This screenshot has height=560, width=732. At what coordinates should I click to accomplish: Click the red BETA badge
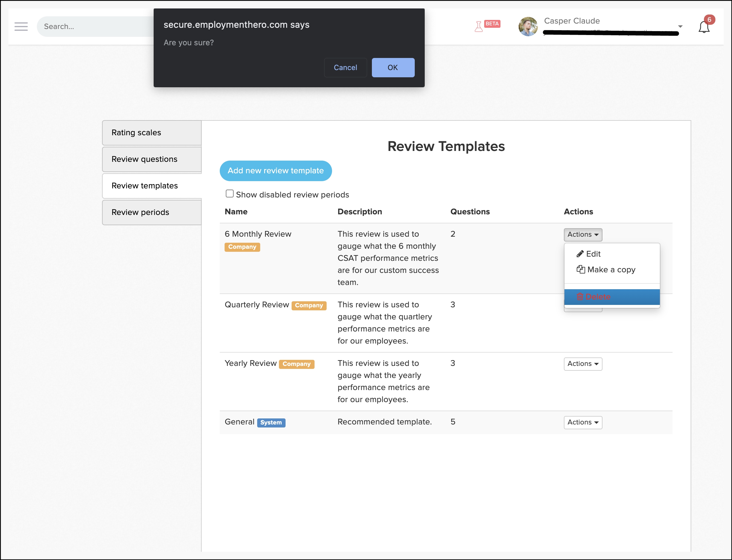pyautogui.click(x=492, y=24)
